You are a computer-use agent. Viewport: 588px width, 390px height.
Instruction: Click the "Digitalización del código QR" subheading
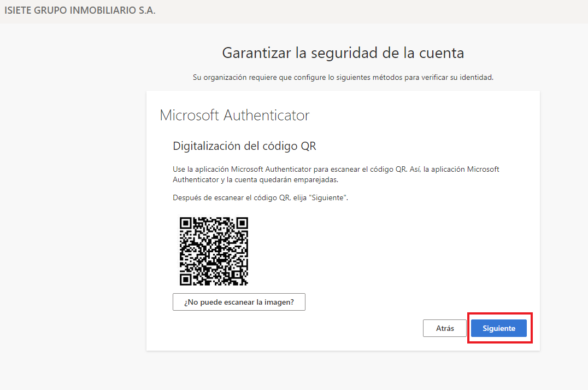tap(244, 146)
